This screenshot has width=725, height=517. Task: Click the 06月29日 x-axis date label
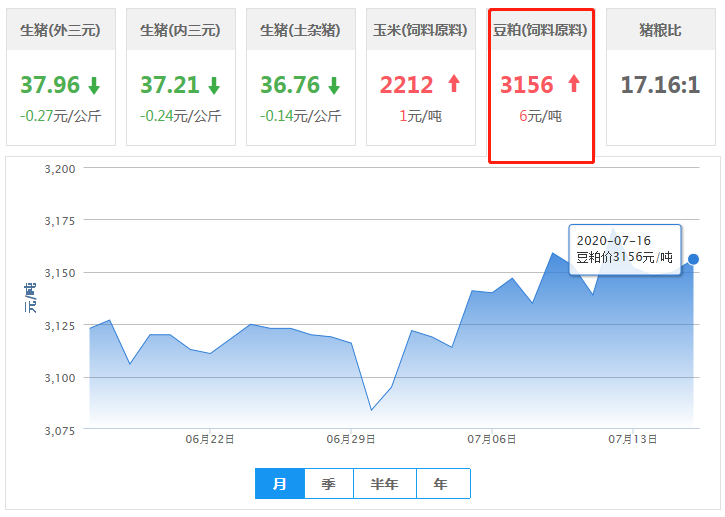click(x=351, y=439)
